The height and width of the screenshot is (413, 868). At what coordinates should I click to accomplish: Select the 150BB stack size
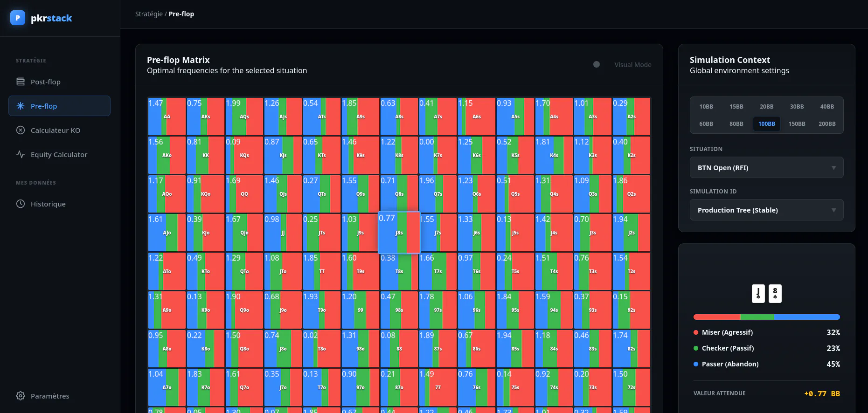(x=797, y=124)
